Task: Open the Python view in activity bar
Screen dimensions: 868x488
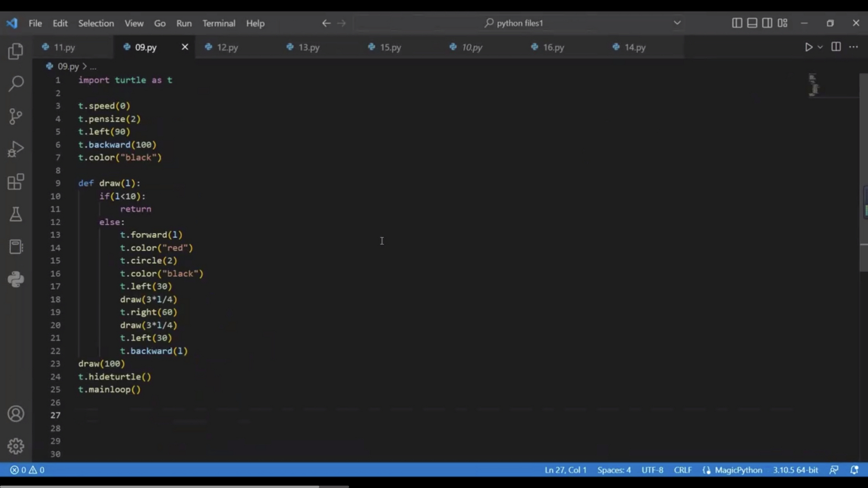Action: pyautogui.click(x=16, y=279)
